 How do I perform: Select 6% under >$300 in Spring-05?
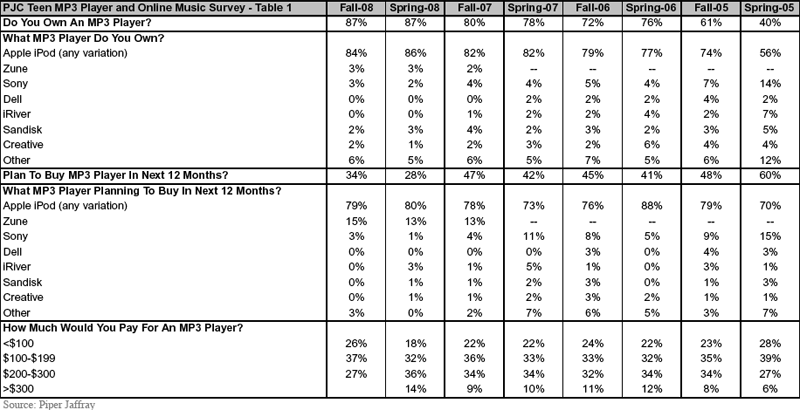coord(770,389)
